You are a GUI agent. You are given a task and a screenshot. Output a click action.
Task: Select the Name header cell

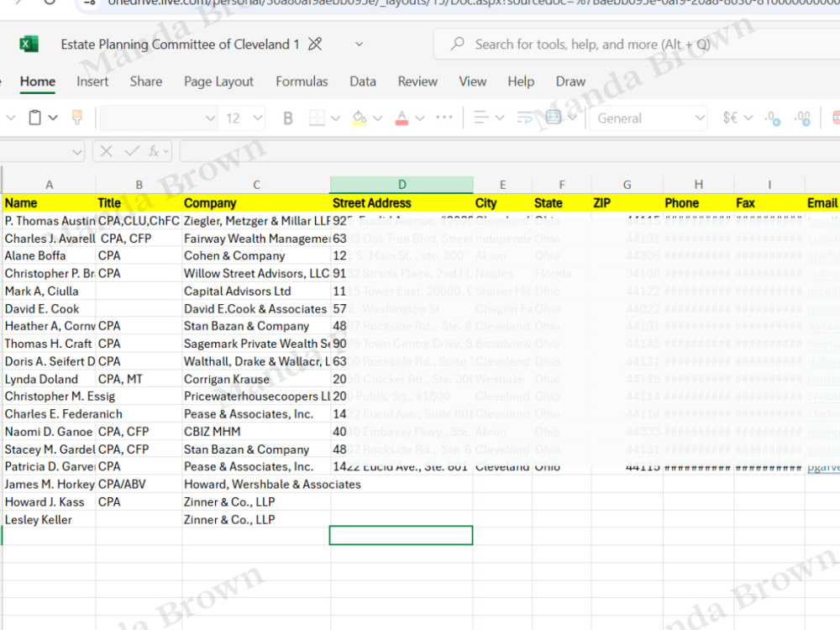click(50, 203)
